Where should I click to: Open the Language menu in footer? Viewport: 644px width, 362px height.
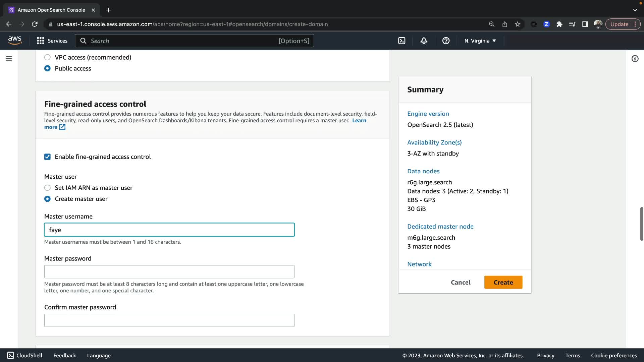pos(99,355)
